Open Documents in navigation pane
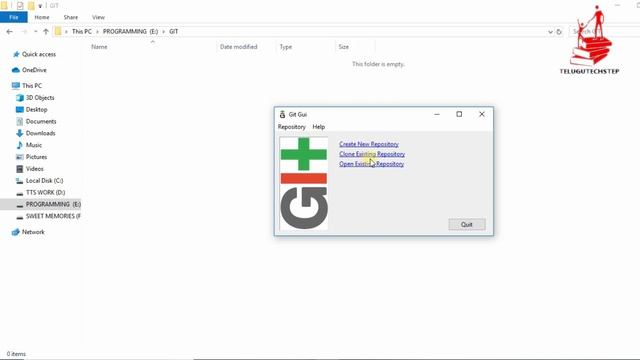The width and height of the screenshot is (640, 360). 41,121
